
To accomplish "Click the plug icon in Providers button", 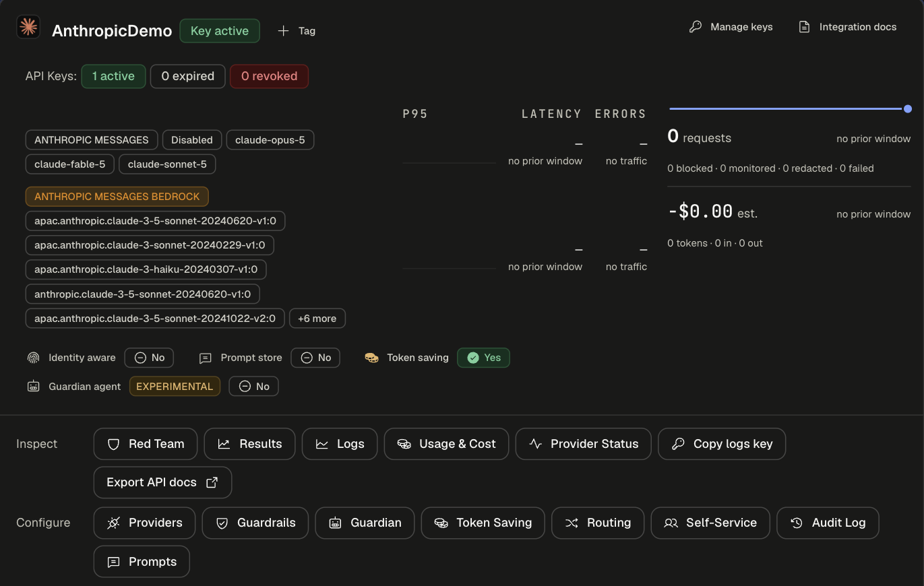I will click(114, 523).
